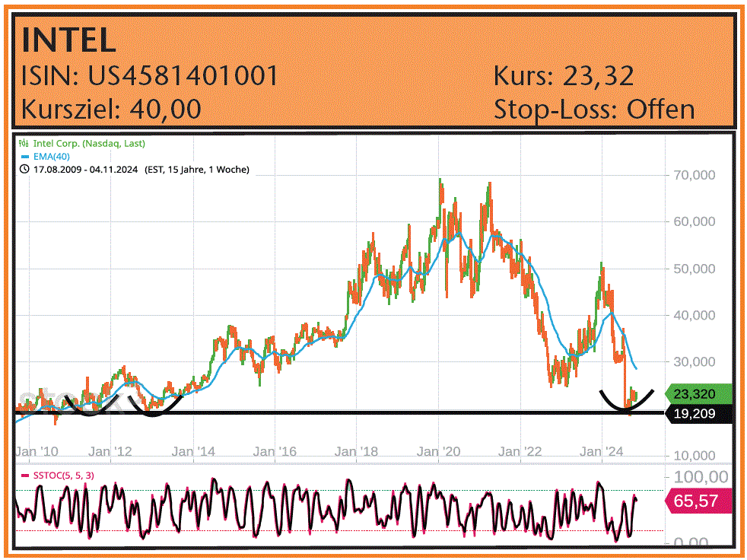The image size is (747, 560).
Task: Click the Jan '18 time axis label
Action: (356, 451)
